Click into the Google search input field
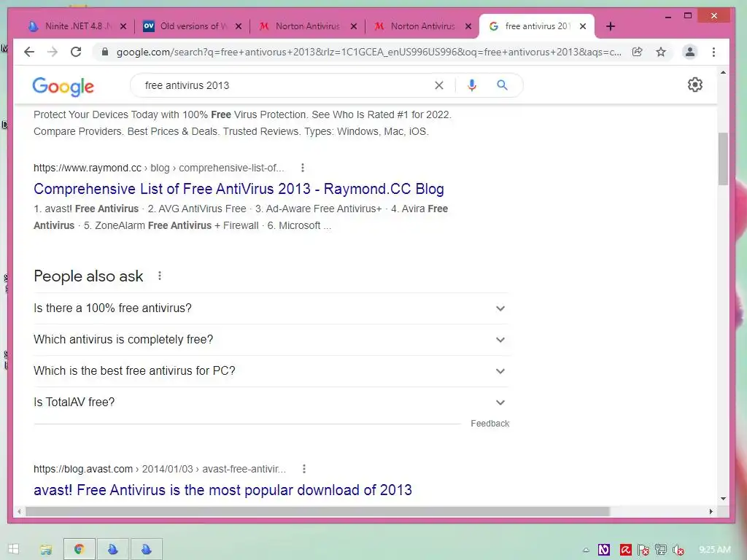747x560 pixels. click(286, 85)
